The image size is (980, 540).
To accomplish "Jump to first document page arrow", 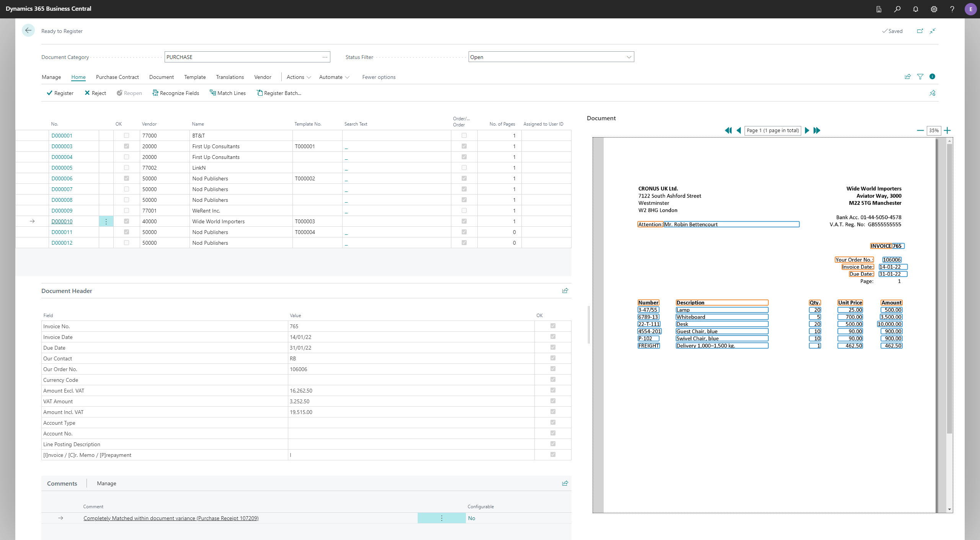I will 728,131.
